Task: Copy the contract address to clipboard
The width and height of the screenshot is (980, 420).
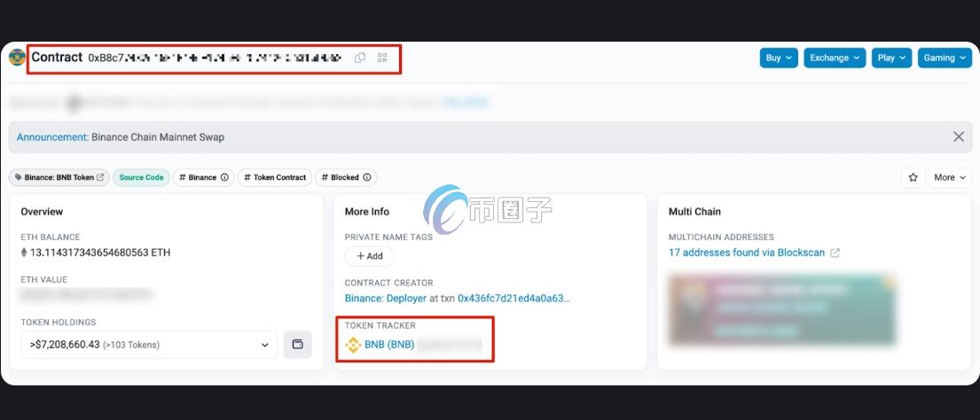Action: tap(360, 58)
